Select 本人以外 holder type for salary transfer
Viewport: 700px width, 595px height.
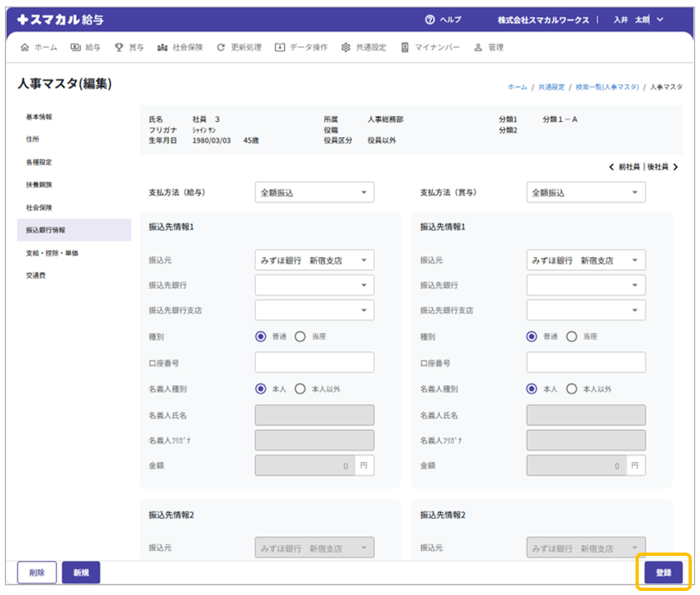pos(300,389)
